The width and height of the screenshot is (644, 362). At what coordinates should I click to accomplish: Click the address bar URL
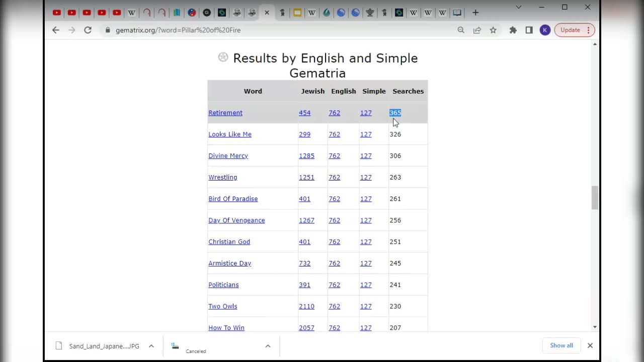[x=178, y=30]
